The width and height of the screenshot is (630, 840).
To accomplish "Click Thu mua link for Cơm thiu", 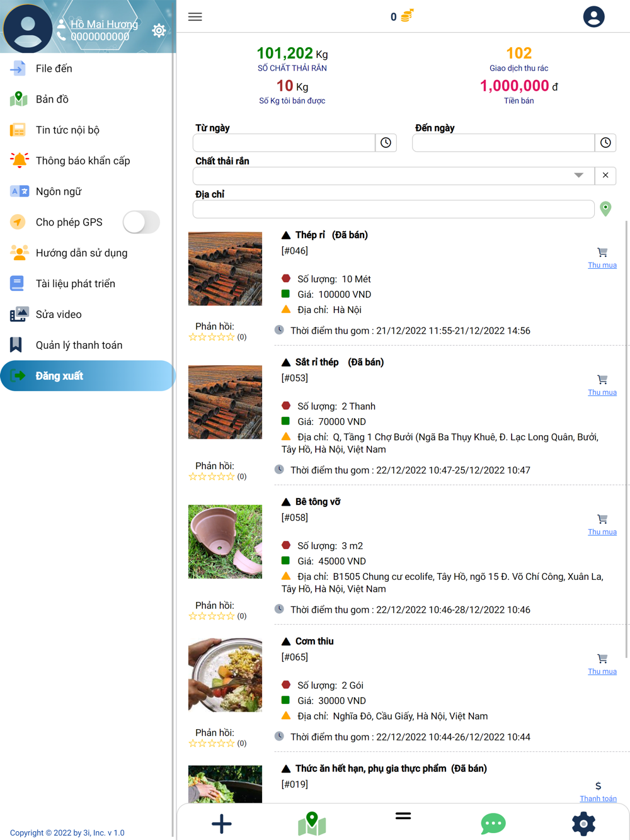I will (x=602, y=672).
